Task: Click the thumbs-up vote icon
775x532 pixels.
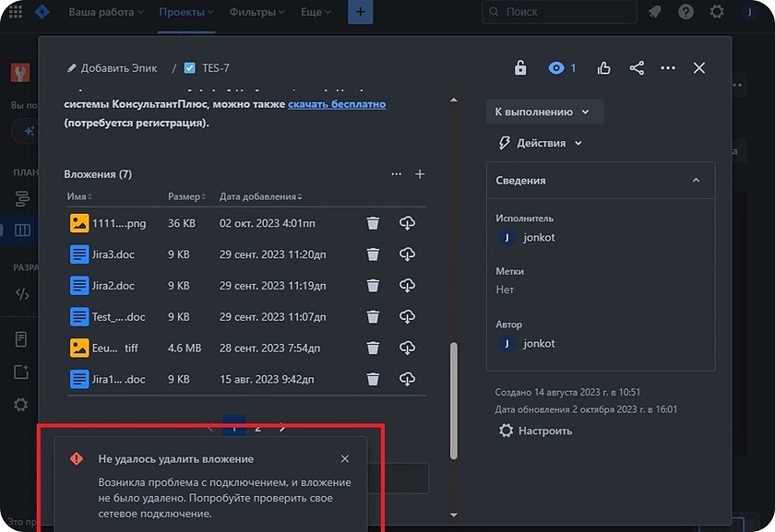Action: tap(604, 68)
